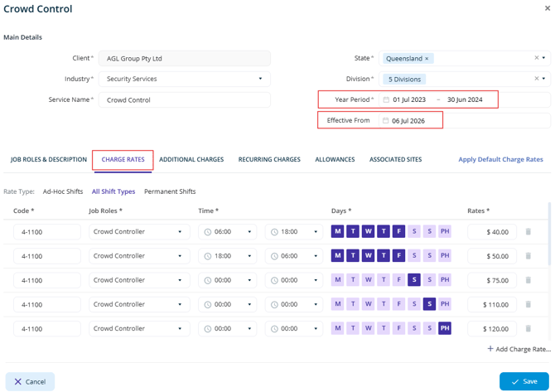This screenshot has height=392, width=555.
Task: Toggle PH day in the $50.00 row
Action: pos(445,255)
